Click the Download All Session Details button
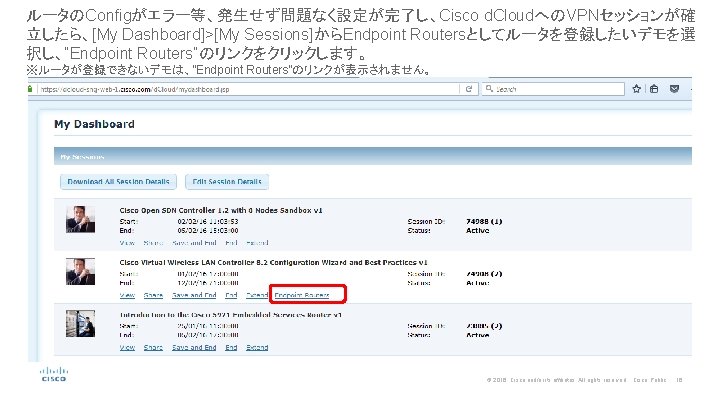The width and height of the screenshot is (720, 405). (118, 181)
